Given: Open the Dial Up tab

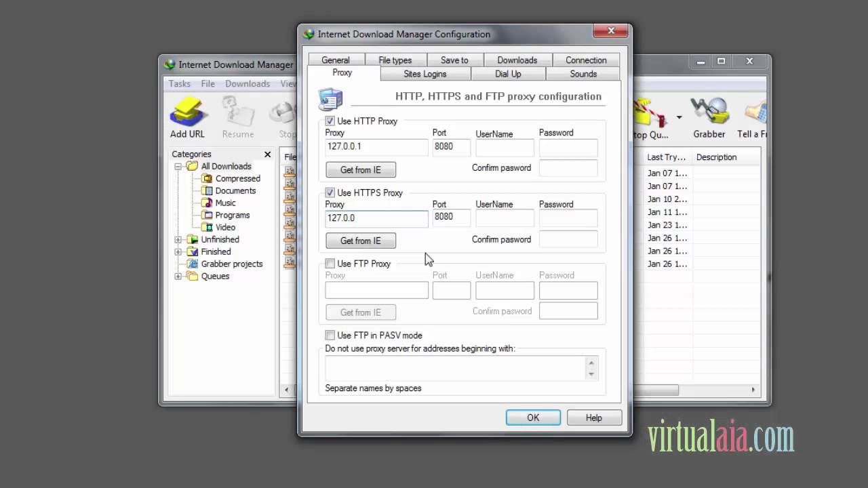Looking at the screenshot, I should pyautogui.click(x=508, y=73).
